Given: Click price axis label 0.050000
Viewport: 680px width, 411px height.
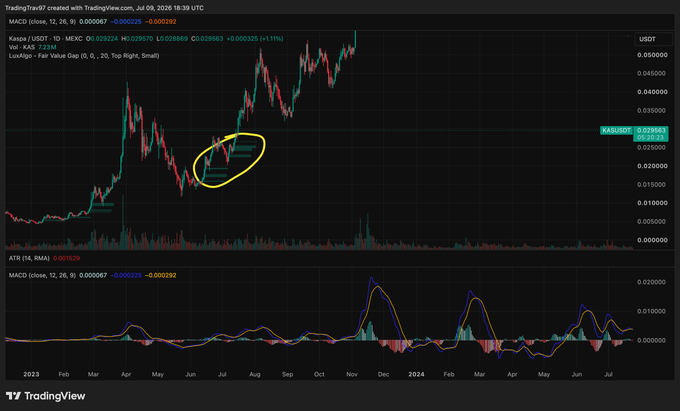Looking at the screenshot, I should 652,55.
